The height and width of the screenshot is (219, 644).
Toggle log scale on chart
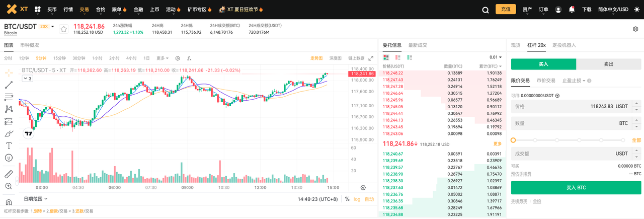click(x=357, y=199)
